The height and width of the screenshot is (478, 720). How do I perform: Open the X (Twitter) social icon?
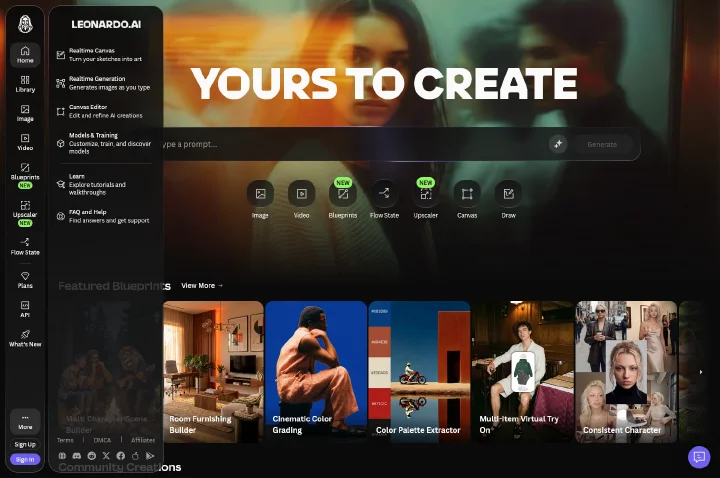click(x=106, y=456)
